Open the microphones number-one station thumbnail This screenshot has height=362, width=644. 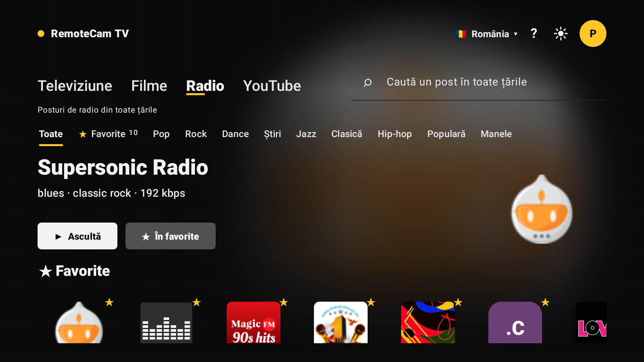pos(341,322)
